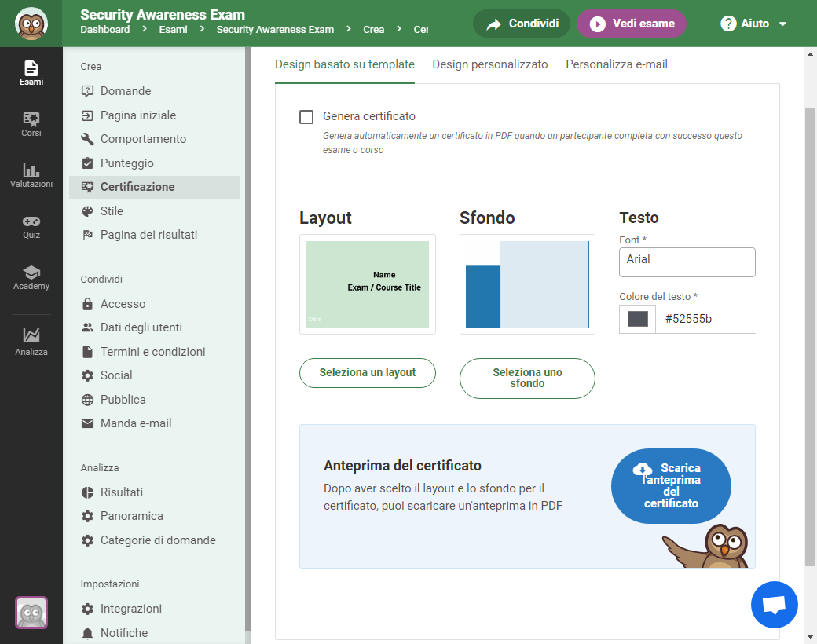Image resolution: width=817 pixels, height=644 pixels.
Task: Click the Termini e condizioni document icon
Action: [x=87, y=352]
